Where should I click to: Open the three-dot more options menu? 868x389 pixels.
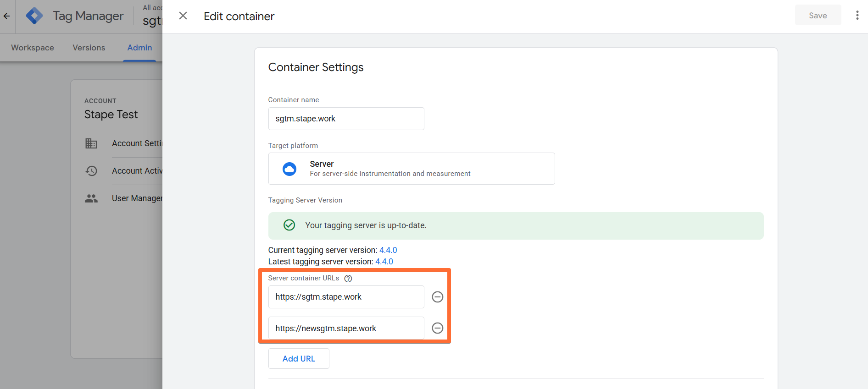857,16
